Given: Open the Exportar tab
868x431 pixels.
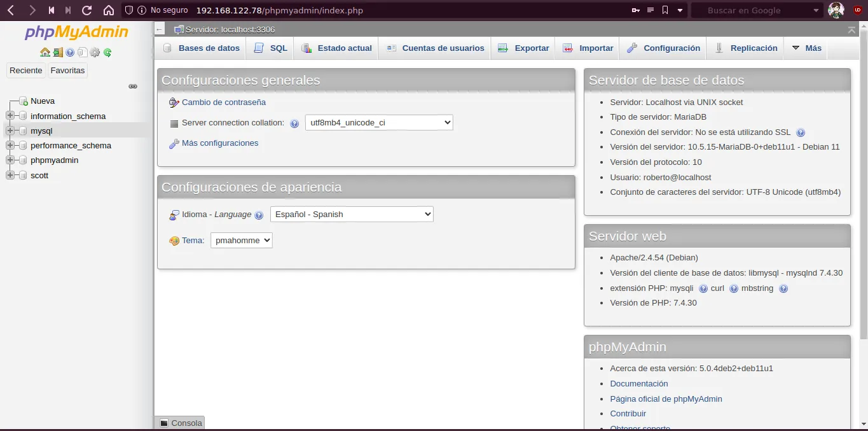Looking at the screenshot, I should point(523,48).
